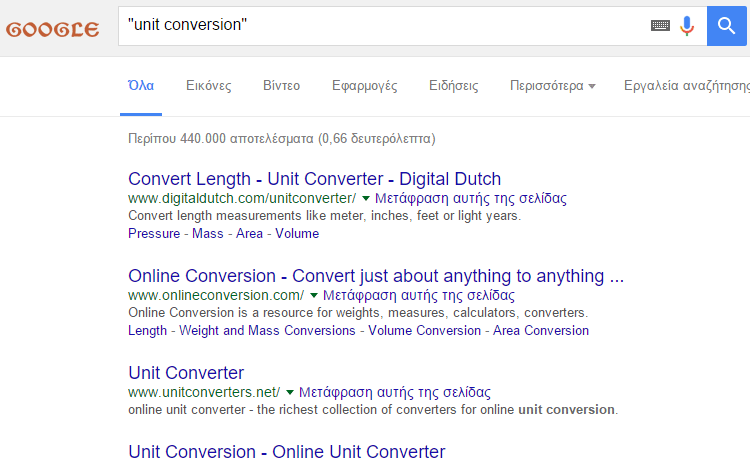This screenshot has height=459, width=750.
Task: Expand the arrow next to unitconverters.net URL
Action: pos(289,393)
